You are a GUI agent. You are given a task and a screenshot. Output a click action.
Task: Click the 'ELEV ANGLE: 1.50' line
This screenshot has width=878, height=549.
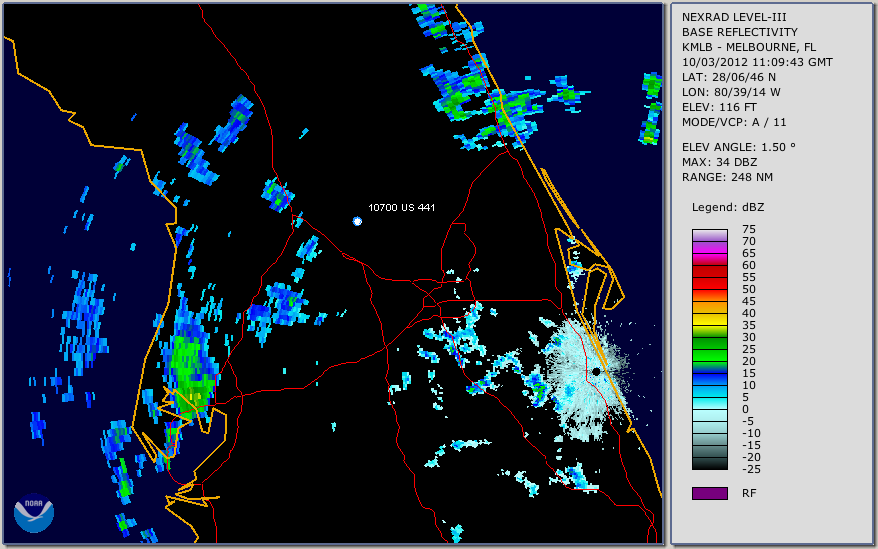(738, 147)
